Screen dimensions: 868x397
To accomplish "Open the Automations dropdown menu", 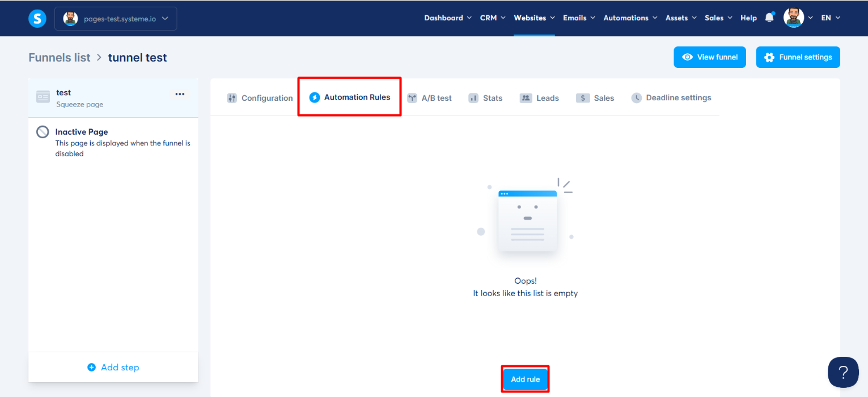I will coord(630,18).
